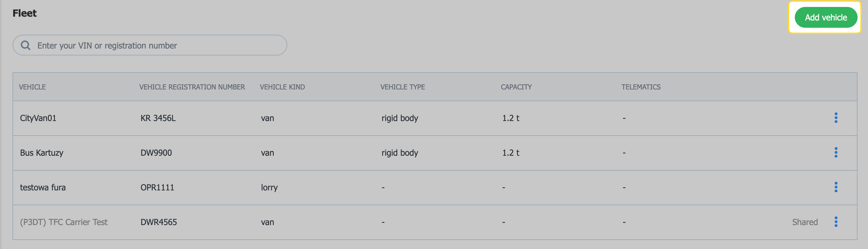Viewport: 868px width, 249px height.
Task: Open the three-dot menu for CityVan01
Action: pos(836,118)
